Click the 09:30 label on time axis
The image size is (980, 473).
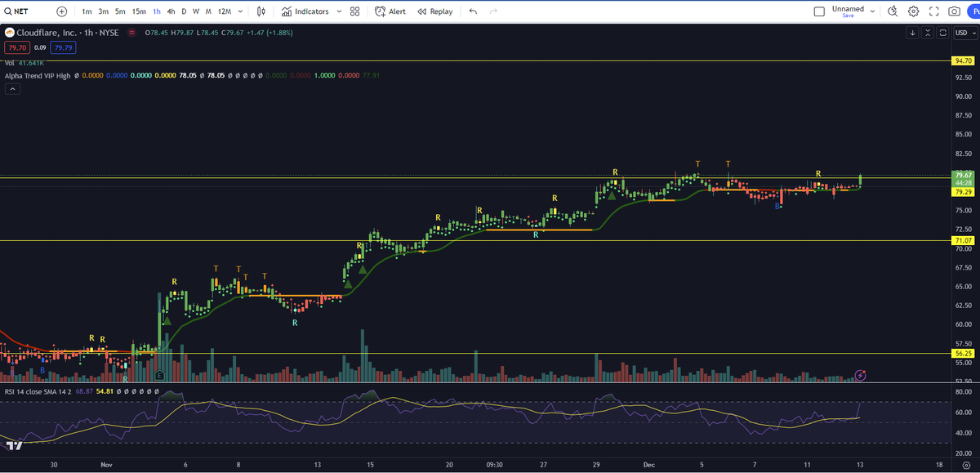495,464
